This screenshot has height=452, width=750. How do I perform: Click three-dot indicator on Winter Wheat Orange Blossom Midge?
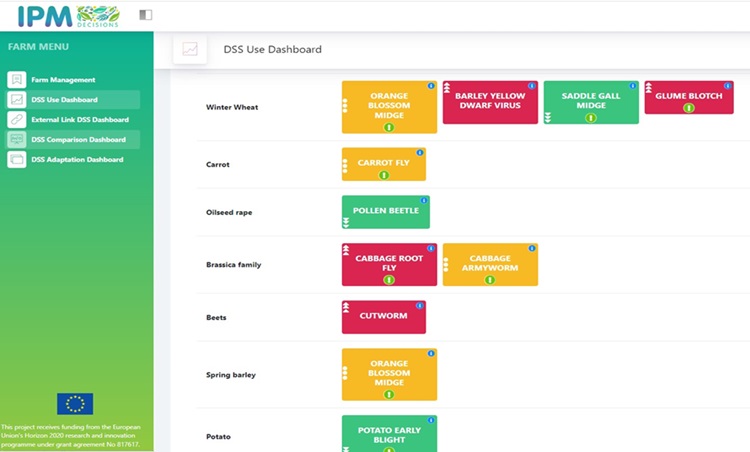tap(346, 107)
